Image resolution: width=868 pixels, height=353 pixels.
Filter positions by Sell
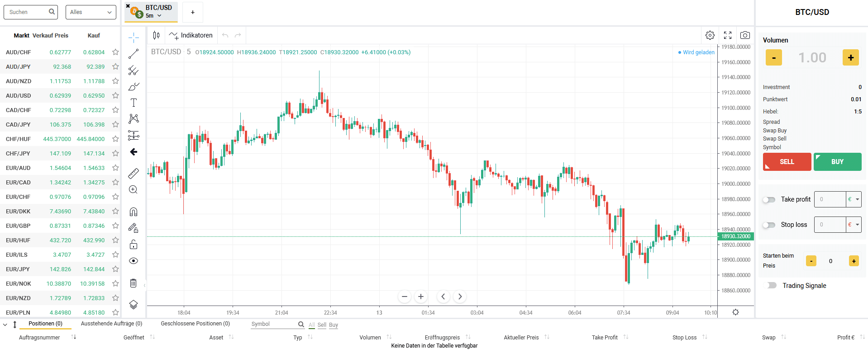[322, 325]
